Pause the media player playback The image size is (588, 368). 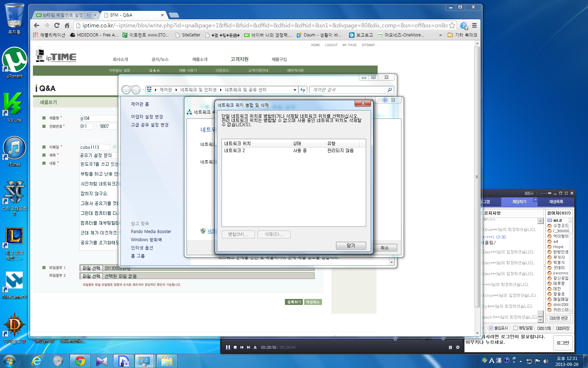point(228,347)
